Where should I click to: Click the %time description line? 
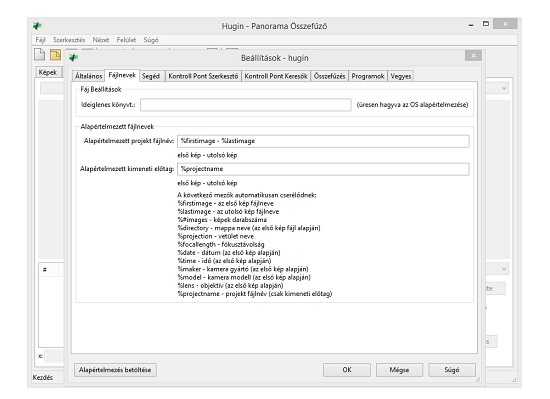tap(224, 261)
